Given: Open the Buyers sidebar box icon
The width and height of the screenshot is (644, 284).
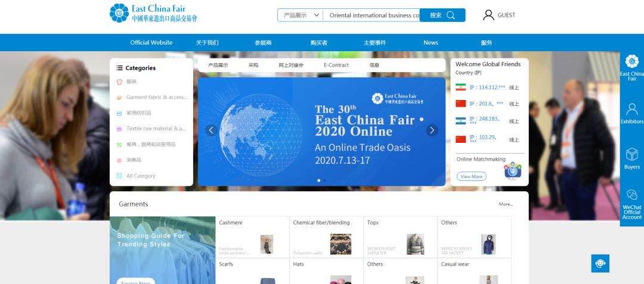Looking at the screenshot, I should pyautogui.click(x=631, y=154).
